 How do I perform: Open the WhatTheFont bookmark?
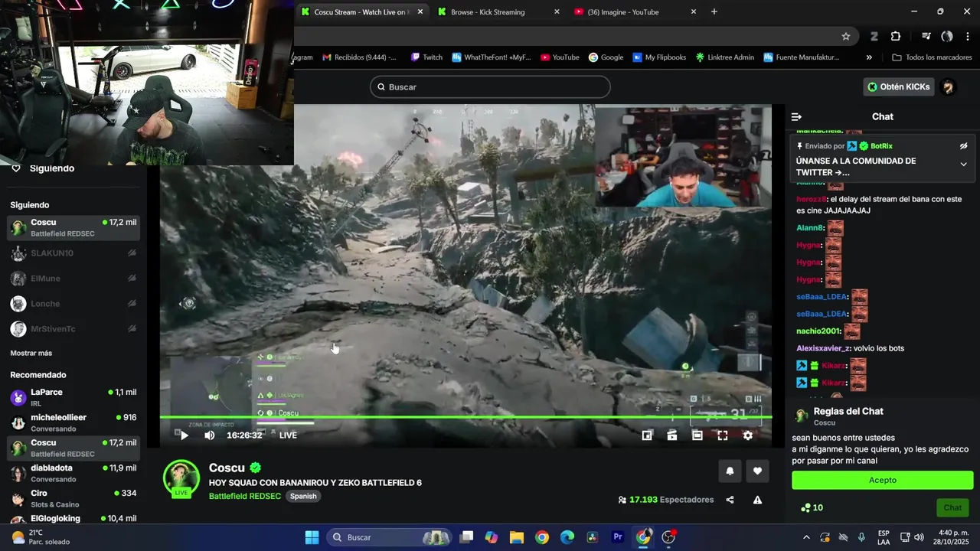coord(492,57)
